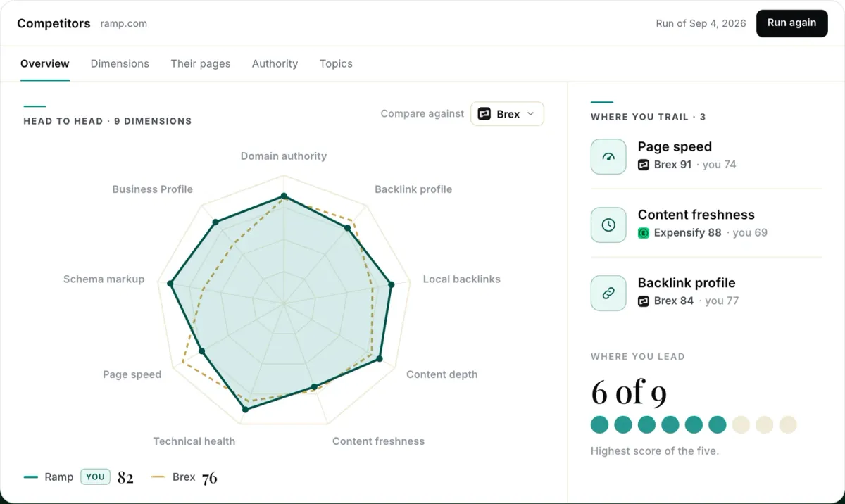Click the Backlink profile link icon
Viewport: 845px width, 504px height.
608,293
